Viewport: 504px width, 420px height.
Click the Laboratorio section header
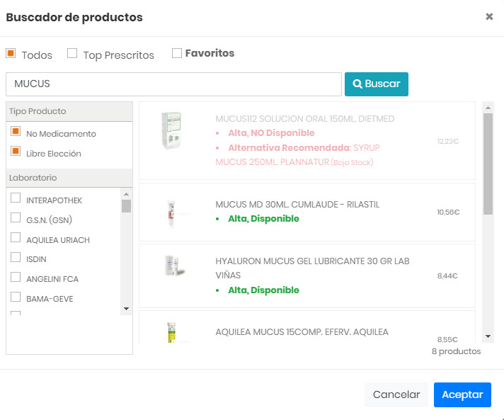pos(69,178)
